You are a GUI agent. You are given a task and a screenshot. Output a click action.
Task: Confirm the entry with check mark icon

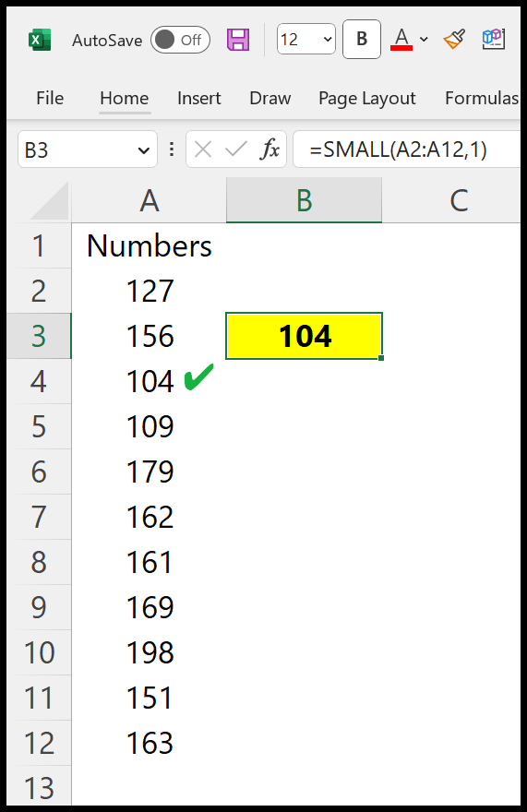[236, 149]
